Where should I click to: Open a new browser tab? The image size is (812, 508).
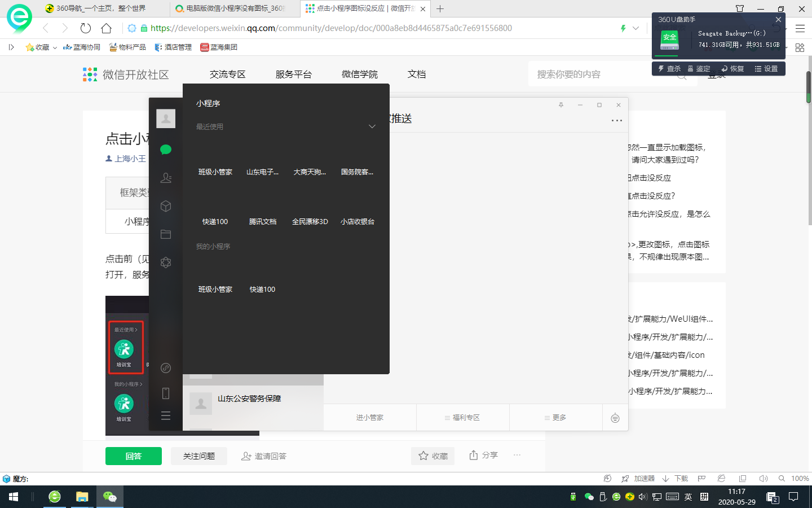[440, 8]
